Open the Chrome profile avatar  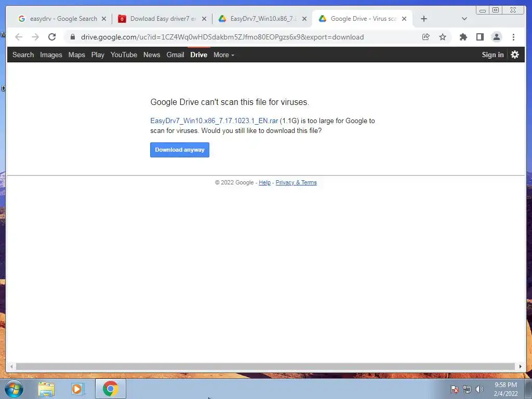496,37
